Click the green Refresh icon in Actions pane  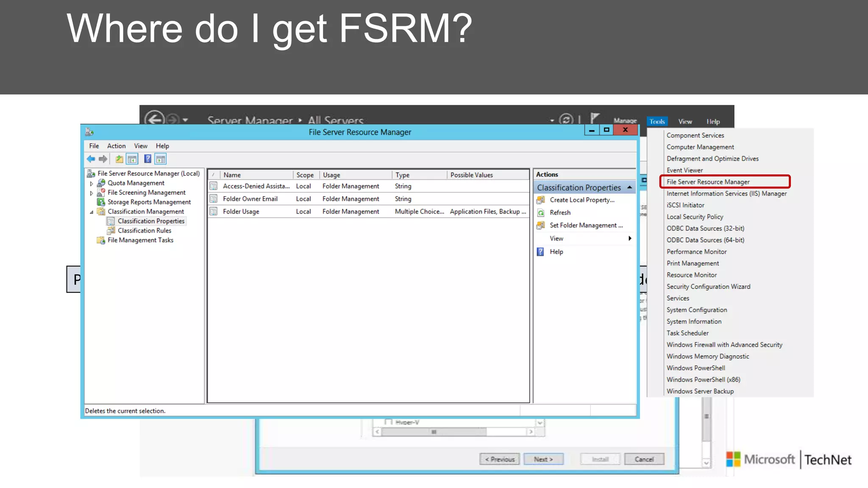[541, 213]
